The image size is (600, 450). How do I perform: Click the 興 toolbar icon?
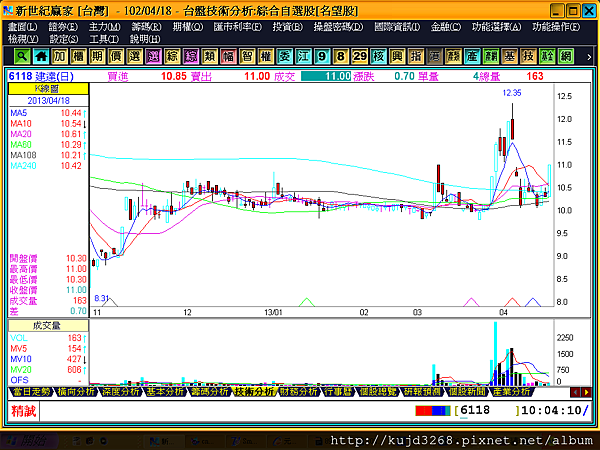pyautogui.click(x=397, y=57)
